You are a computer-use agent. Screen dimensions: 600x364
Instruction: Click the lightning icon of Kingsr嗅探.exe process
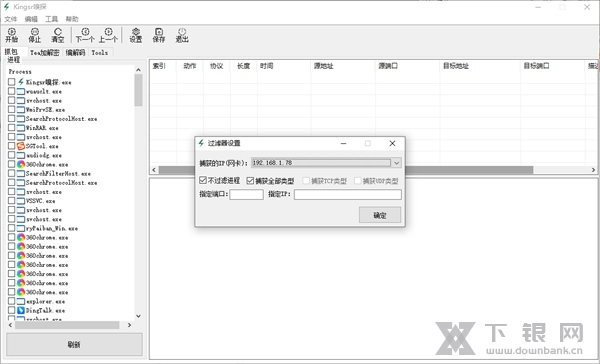pos(21,82)
